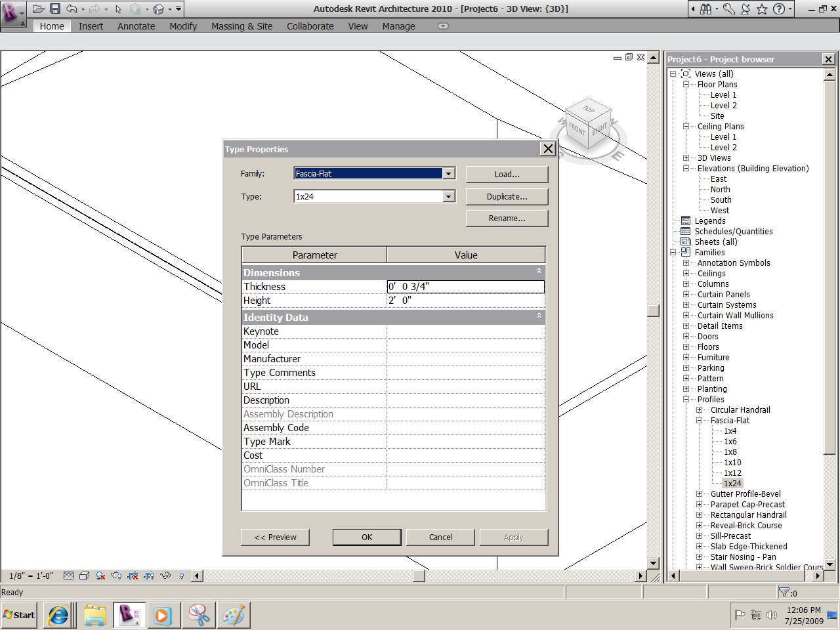Click the view's vertical scrollbar thumb
This screenshot has height=630, width=840.
(653, 310)
